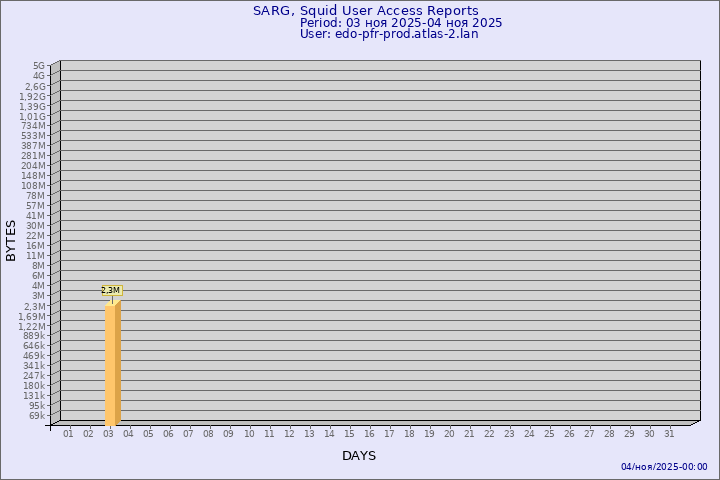720x480 pixels.
Task: Select day 31 on the x-axis
Action: point(669,434)
